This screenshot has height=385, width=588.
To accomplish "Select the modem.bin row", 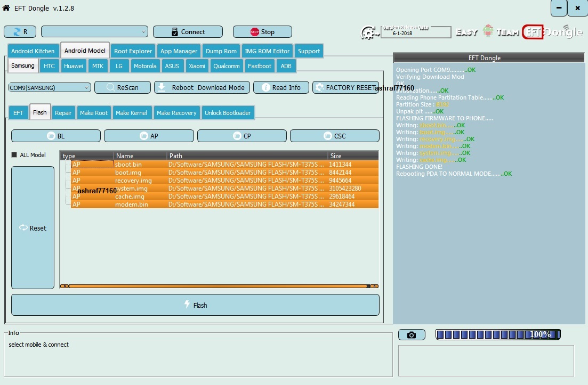I will (224, 204).
